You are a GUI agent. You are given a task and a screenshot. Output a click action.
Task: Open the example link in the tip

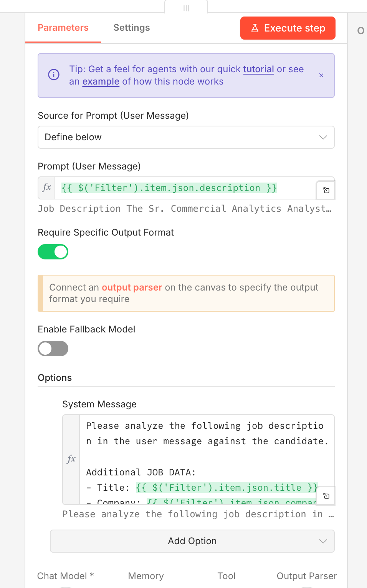[101, 81]
